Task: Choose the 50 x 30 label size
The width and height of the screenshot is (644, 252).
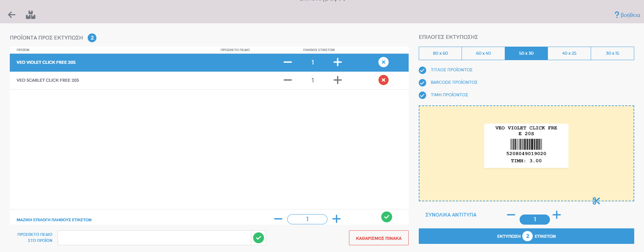Action: click(526, 53)
